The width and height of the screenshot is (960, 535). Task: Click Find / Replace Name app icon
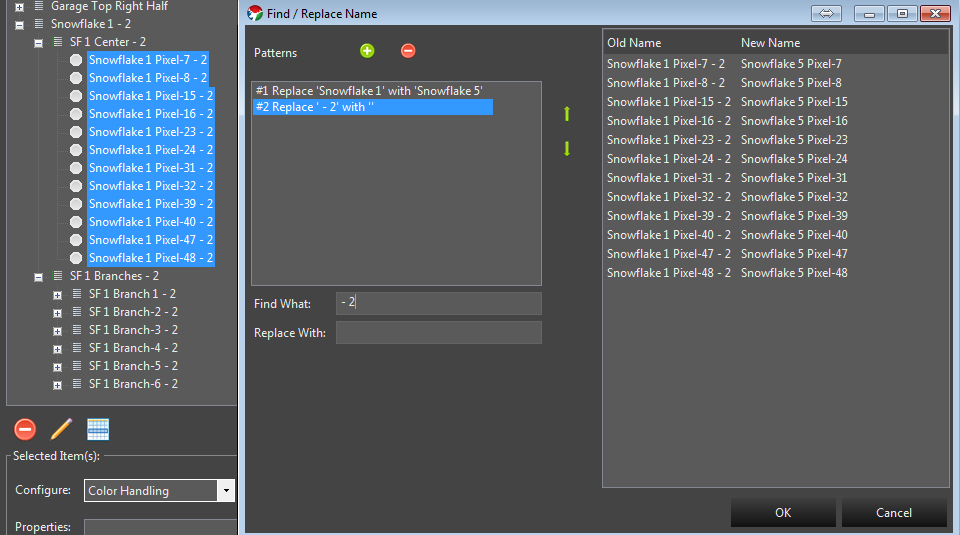255,13
